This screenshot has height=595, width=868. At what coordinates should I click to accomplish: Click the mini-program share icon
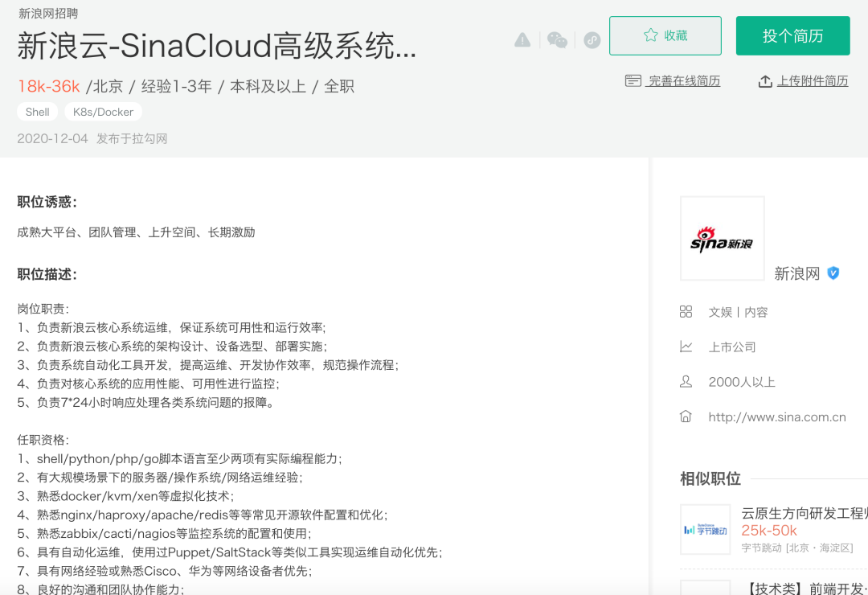tap(592, 40)
